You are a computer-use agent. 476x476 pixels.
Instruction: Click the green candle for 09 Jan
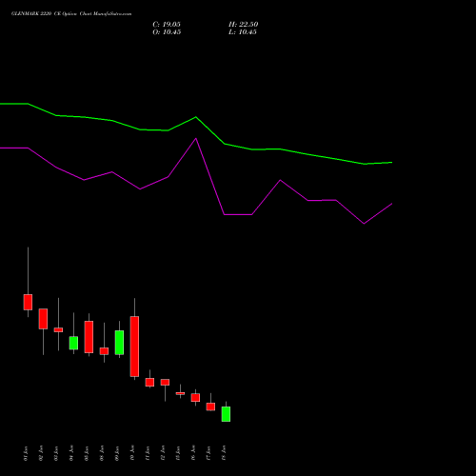pyautogui.click(x=119, y=343)
